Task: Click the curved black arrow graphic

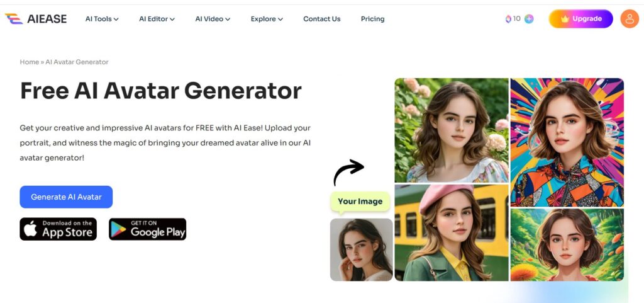Action: [348, 172]
